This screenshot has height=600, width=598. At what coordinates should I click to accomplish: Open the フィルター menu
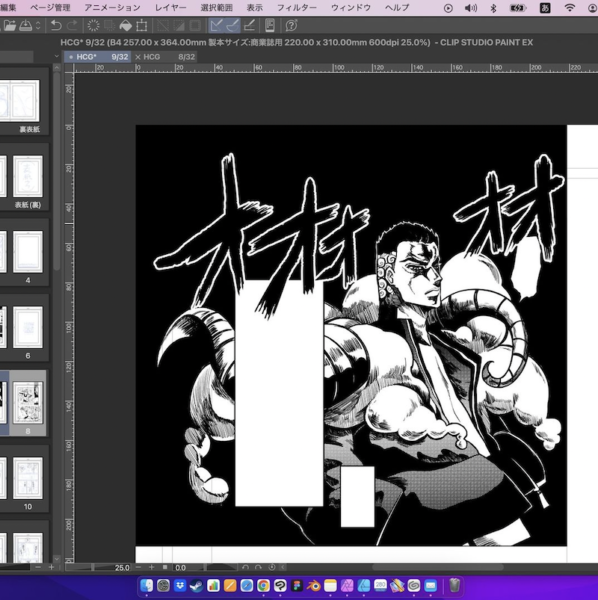297,7
